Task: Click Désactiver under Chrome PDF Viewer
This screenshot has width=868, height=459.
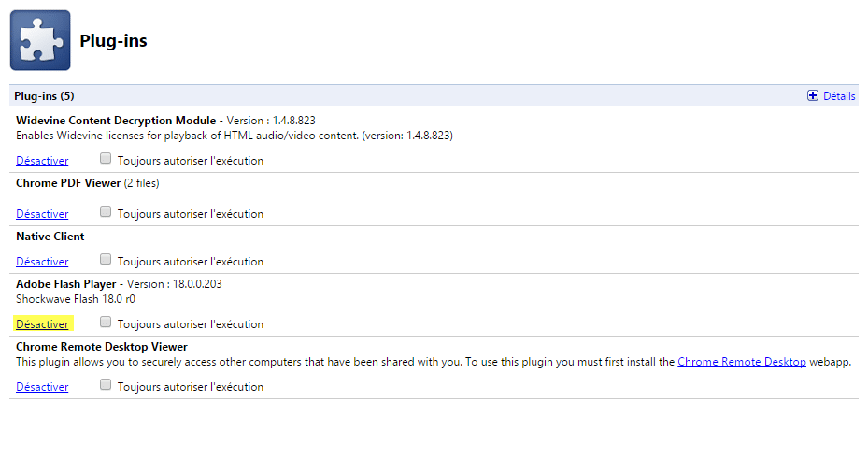Action: pyautogui.click(x=42, y=214)
